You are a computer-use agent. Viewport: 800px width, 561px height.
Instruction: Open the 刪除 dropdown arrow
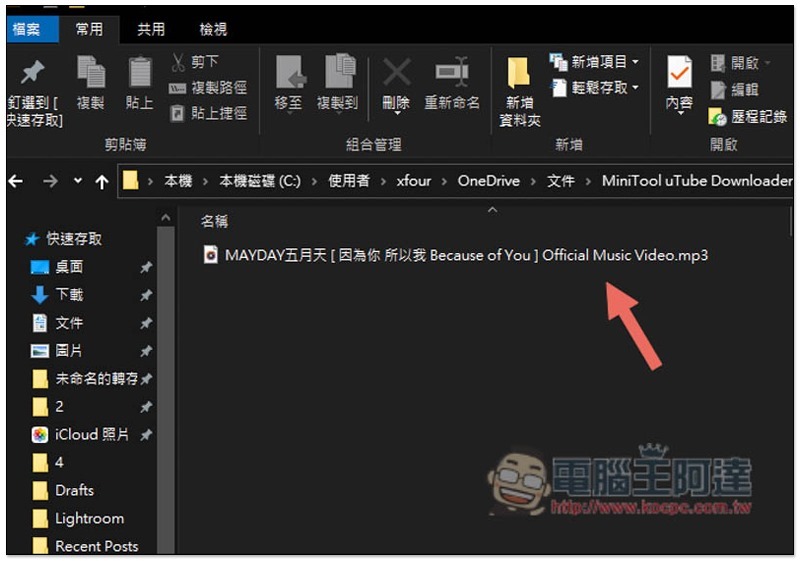coord(396,113)
